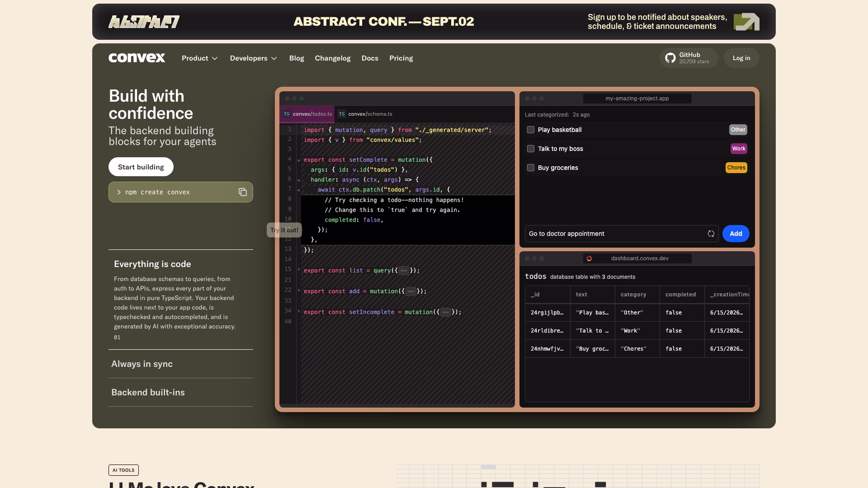
Task: Click the Abstract logo in the banner
Action: pos(144,22)
